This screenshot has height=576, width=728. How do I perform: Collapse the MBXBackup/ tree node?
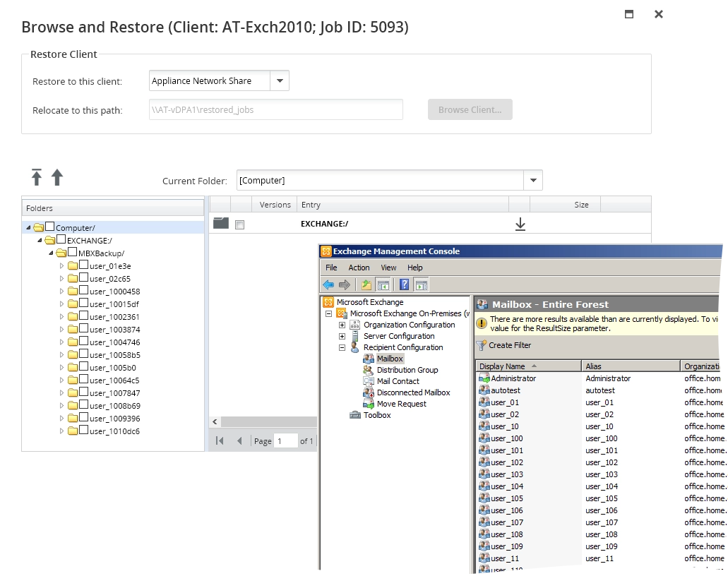(51, 253)
